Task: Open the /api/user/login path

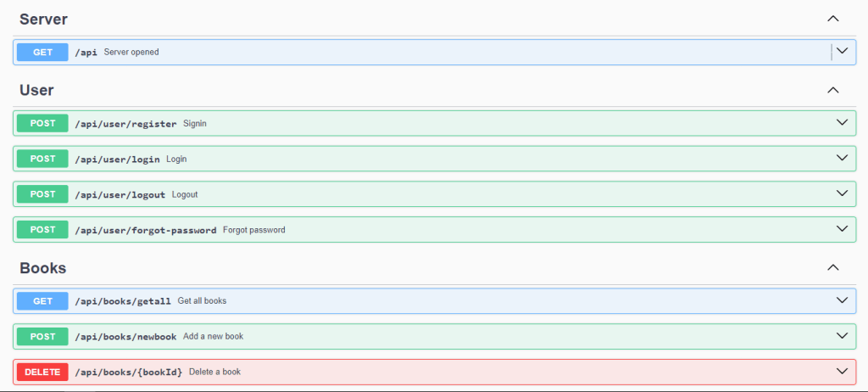Action: [117, 159]
